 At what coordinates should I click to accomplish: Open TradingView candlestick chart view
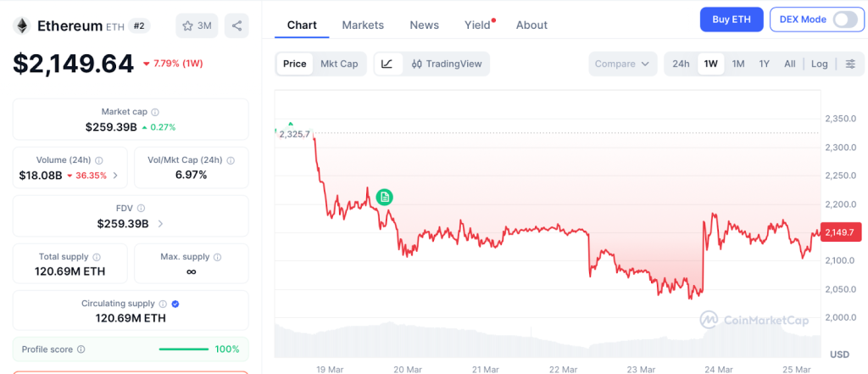click(445, 64)
